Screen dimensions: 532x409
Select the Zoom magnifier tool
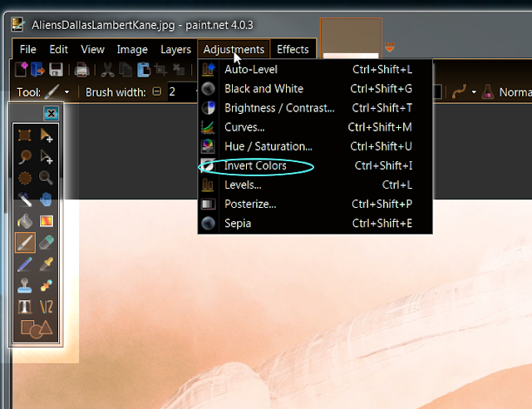click(47, 178)
